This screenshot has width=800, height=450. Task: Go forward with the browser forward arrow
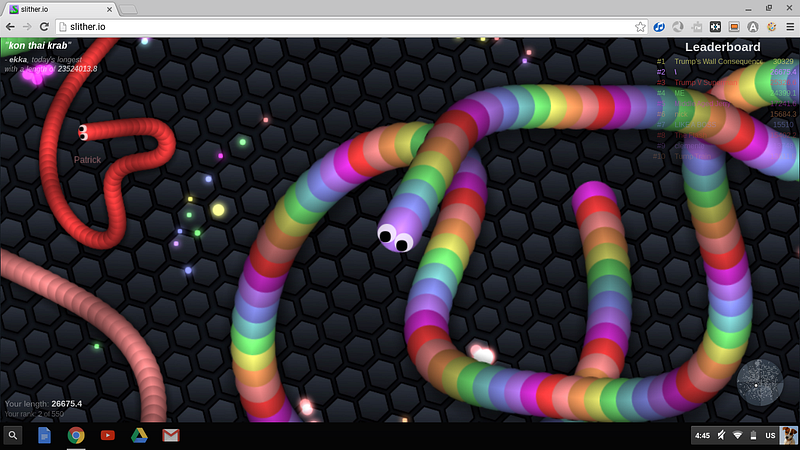coord(27,27)
